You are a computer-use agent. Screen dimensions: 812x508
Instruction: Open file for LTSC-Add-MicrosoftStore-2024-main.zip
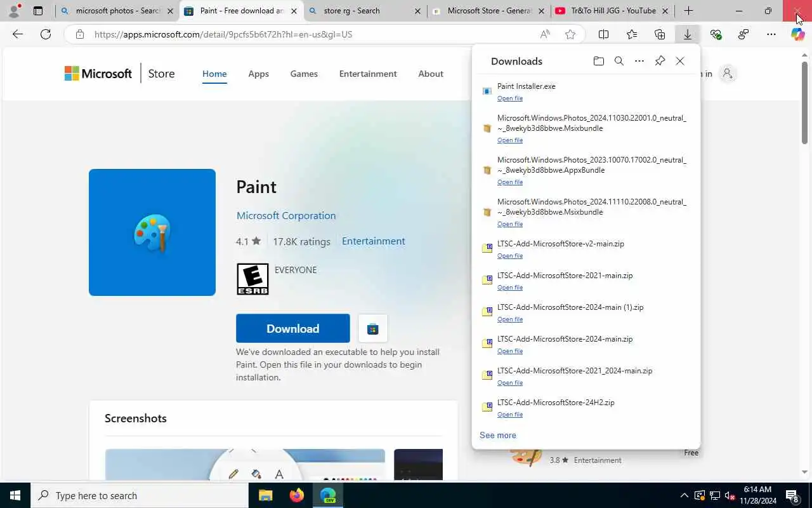(510, 351)
